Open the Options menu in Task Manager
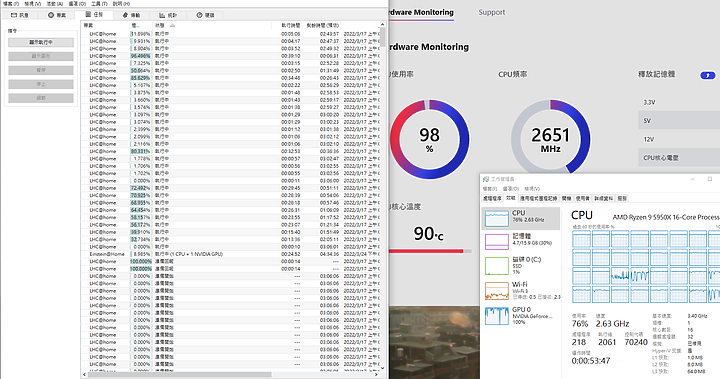This screenshot has width=720, height=379. [510, 189]
